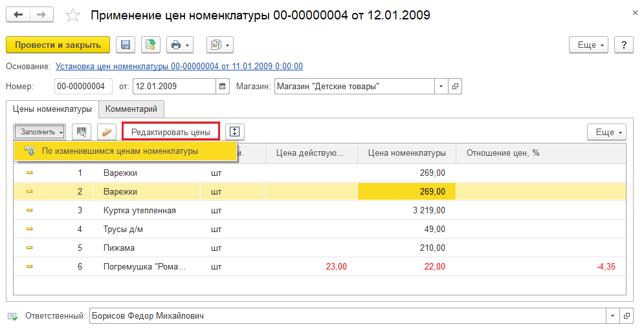Click the expand table height icon

234,132
